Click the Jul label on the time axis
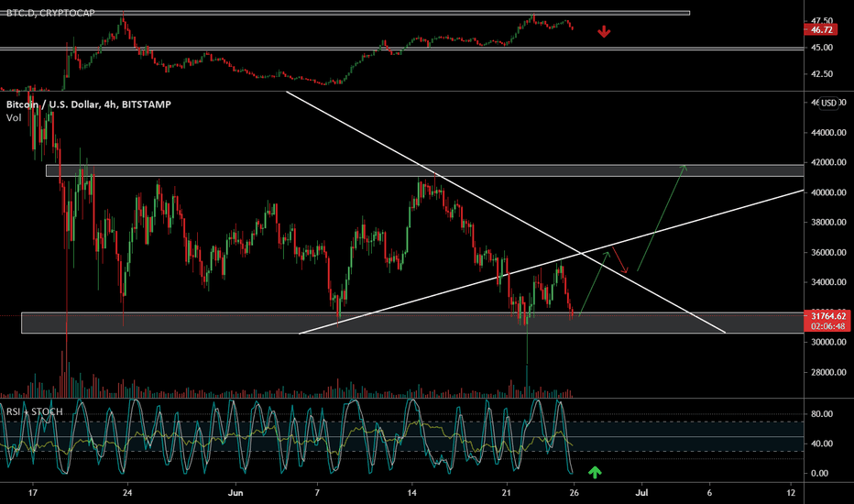 pyautogui.click(x=642, y=493)
